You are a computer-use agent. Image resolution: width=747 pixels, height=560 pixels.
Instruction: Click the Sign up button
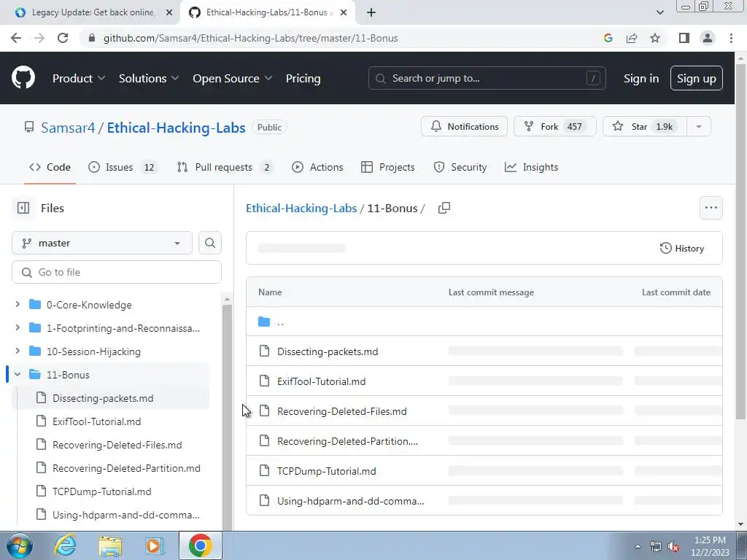coord(696,78)
